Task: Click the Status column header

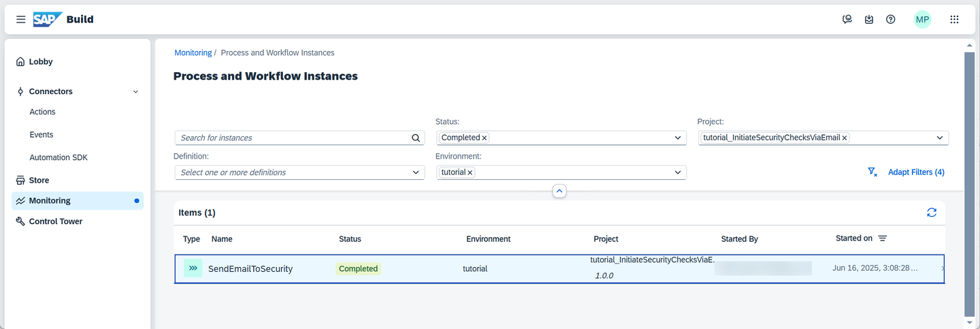Action: pyautogui.click(x=350, y=239)
